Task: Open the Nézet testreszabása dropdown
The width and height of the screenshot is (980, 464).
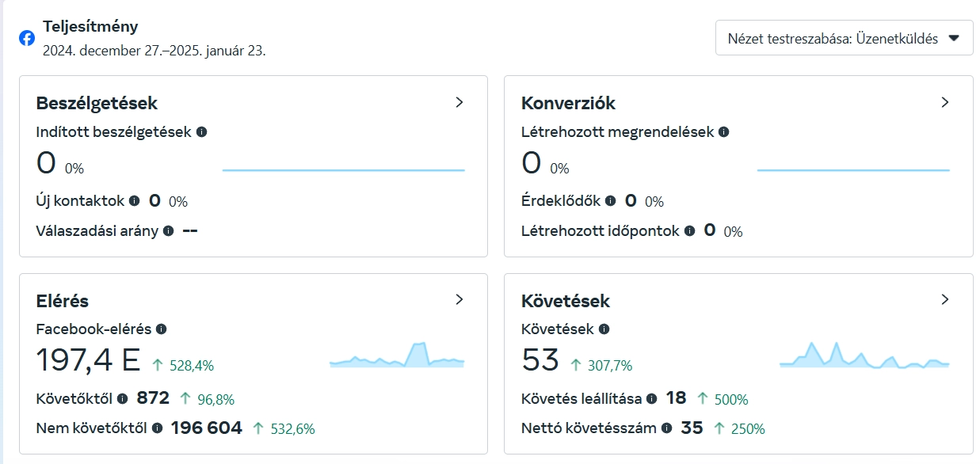Action: [x=844, y=38]
